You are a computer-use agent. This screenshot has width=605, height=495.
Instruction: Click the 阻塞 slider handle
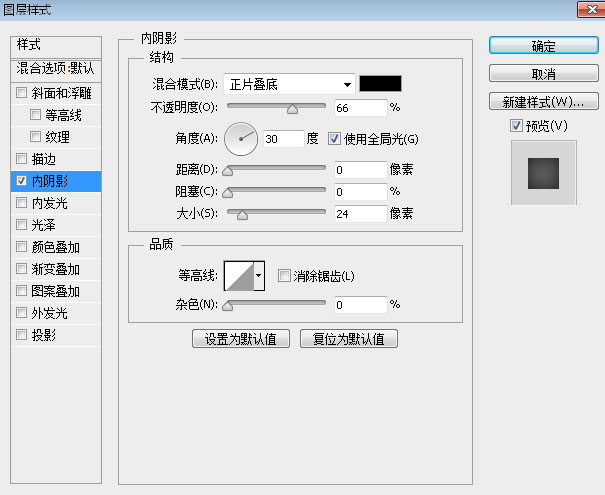228,193
